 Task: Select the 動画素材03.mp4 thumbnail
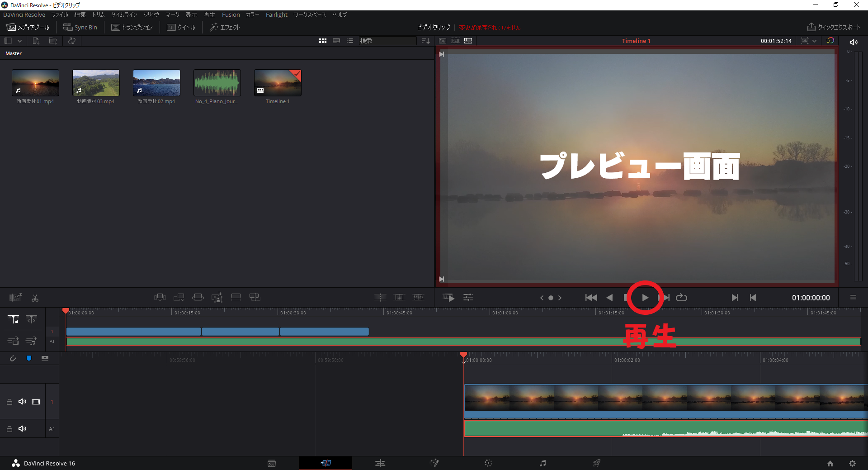[x=96, y=83]
